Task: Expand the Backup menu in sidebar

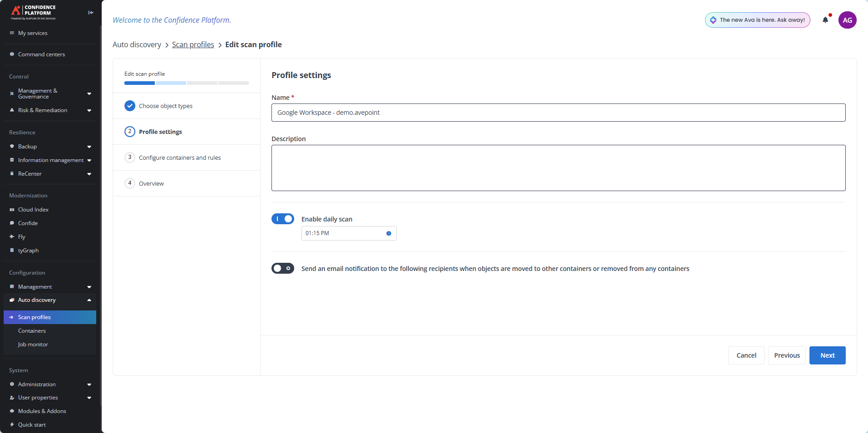Action: point(89,146)
